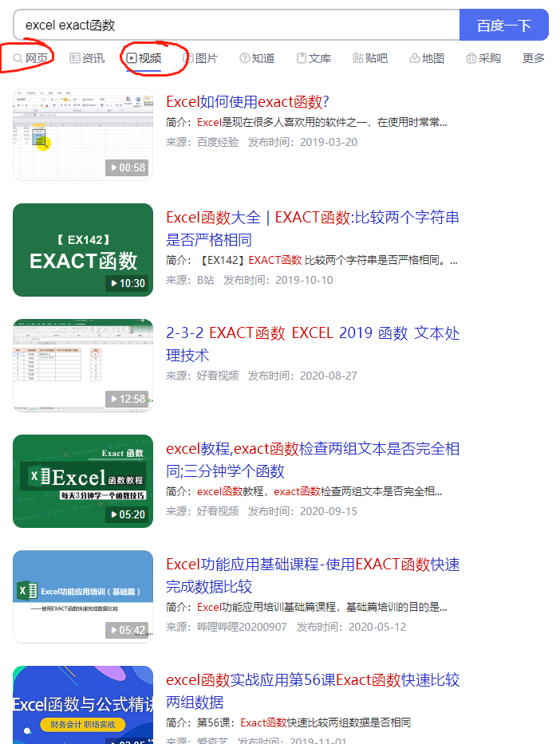Click source text 来源: 百度经验
Screen dimensions: 560x744
(202, 143)
